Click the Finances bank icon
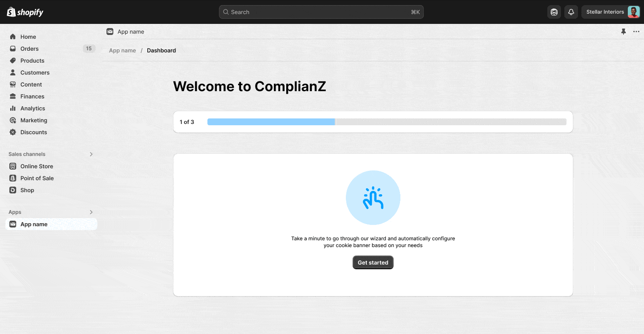This screenshot has width=644, height=334. tap(13, 96)
